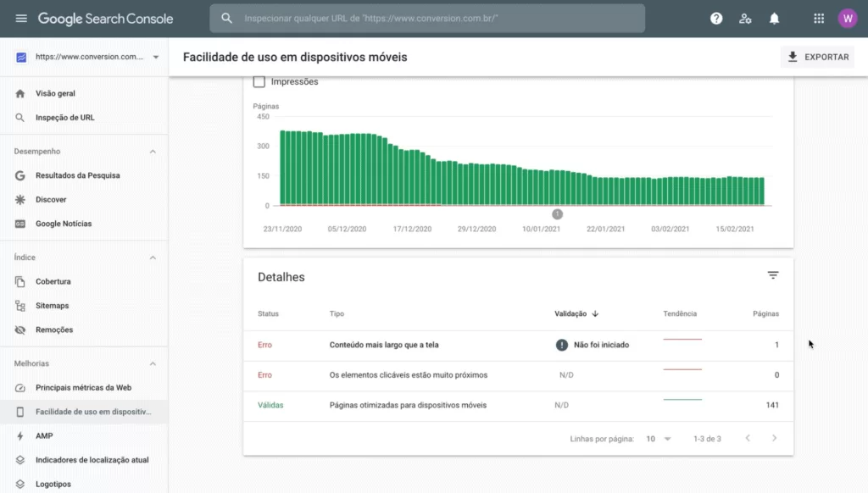Click the EXPORTAR button
The height and width of the screenshot is (493, 868).
[818, 57]
